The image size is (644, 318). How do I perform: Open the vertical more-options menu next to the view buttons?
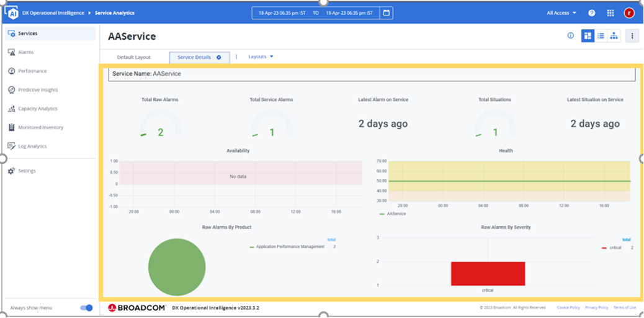point(632,36)
